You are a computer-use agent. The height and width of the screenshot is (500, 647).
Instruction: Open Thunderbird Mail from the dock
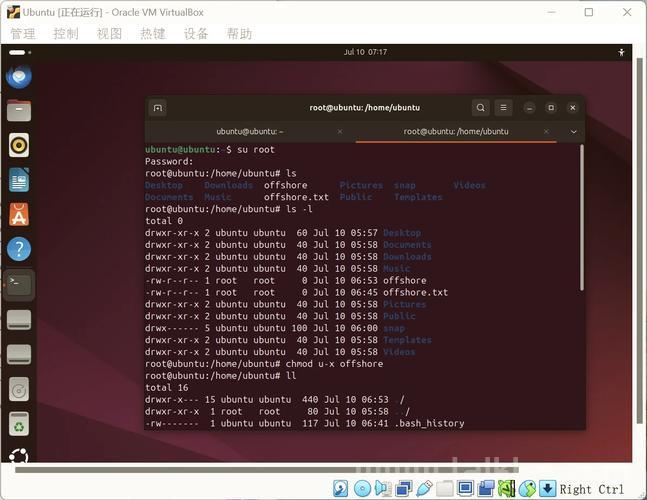click(x=19, y=77)
